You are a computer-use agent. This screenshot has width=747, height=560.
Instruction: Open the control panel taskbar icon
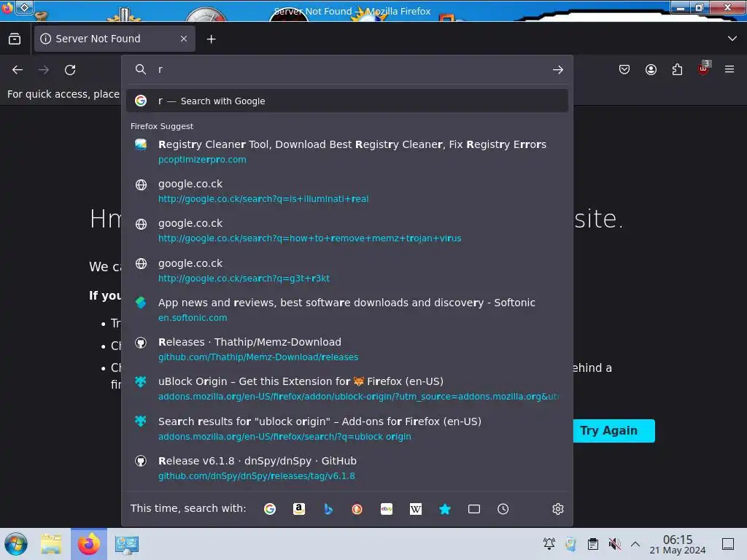(x=126, y=544)
